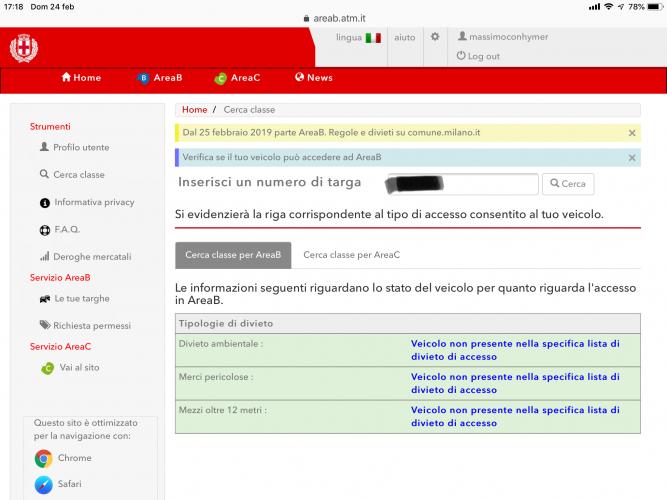Click the license plate number input field
Screen dimensions: 667x500
(x=462, y=184)
